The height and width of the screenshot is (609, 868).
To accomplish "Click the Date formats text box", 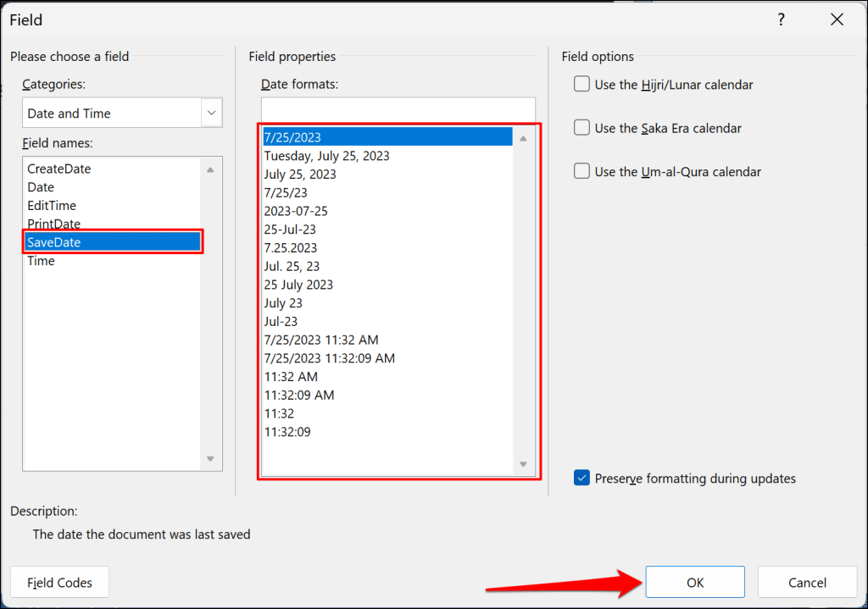I will [398, 109].
